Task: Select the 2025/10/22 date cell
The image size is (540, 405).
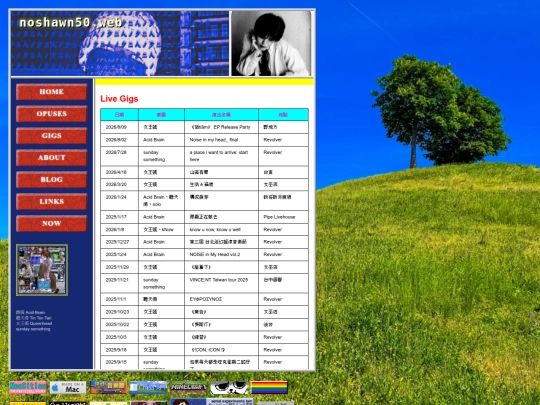Action: [120, 325]
